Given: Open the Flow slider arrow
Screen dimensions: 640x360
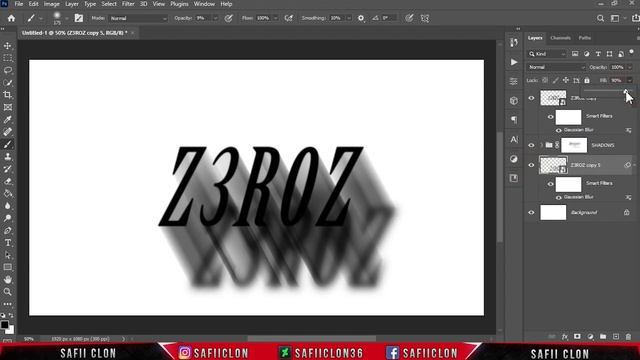Looking at the screenshot, I should (276, 18).
